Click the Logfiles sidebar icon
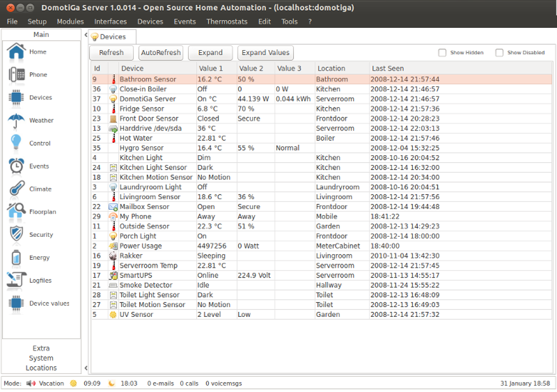557x392 pixels. point(16,281)
